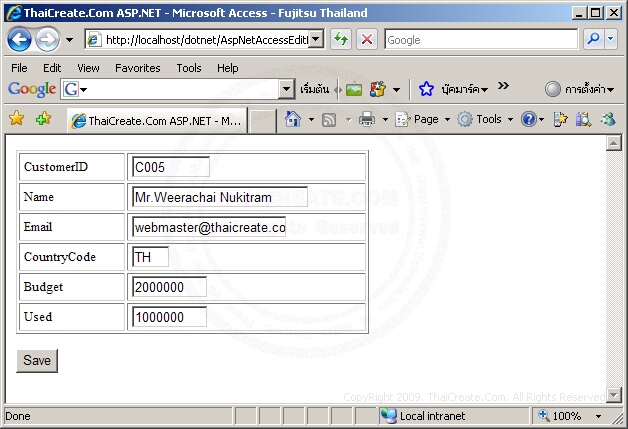
Task: Click the Print printer icon
Action: click(367, 119)
